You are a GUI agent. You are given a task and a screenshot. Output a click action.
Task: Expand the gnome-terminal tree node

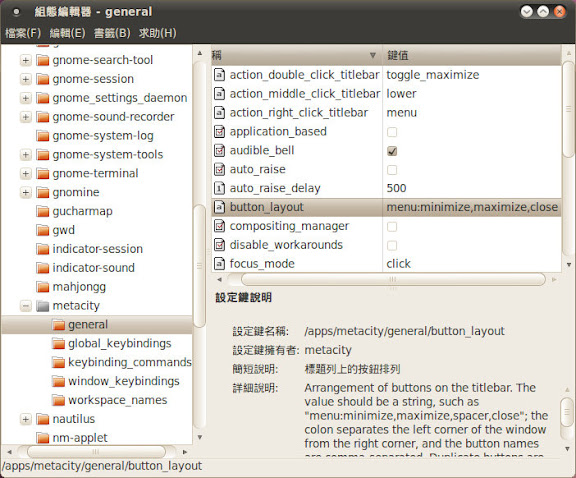(25, 173)
